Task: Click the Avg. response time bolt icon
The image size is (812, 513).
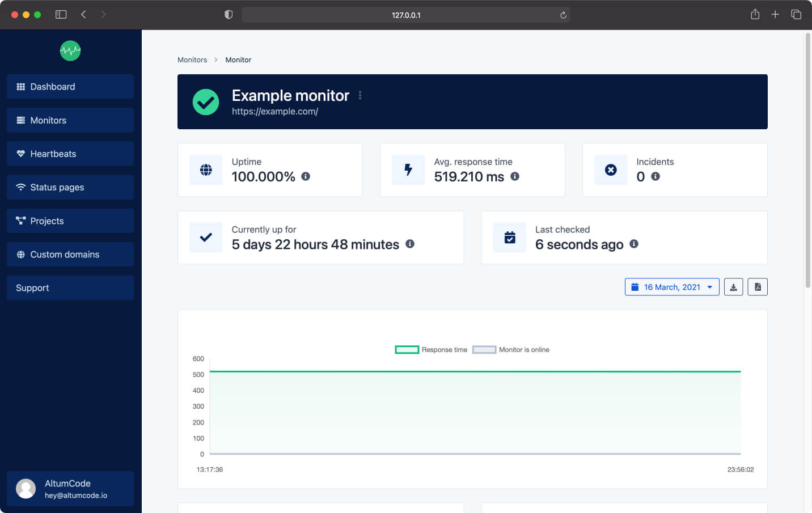Action: pos(408,170)
